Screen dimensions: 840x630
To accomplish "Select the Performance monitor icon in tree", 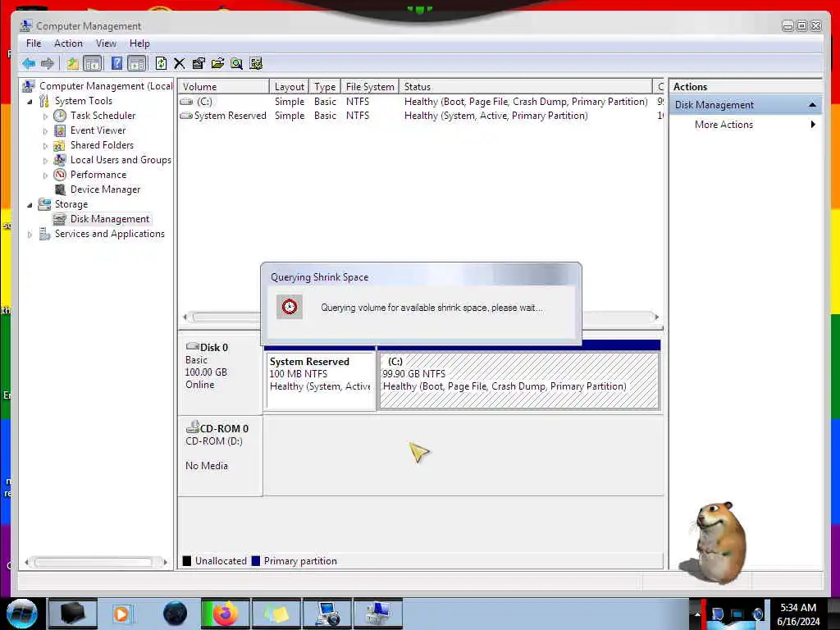I will point(60,175).
